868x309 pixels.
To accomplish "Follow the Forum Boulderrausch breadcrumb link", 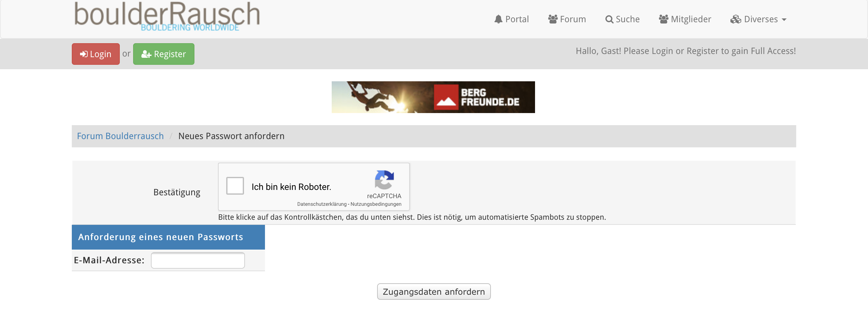I will [120, 136].
